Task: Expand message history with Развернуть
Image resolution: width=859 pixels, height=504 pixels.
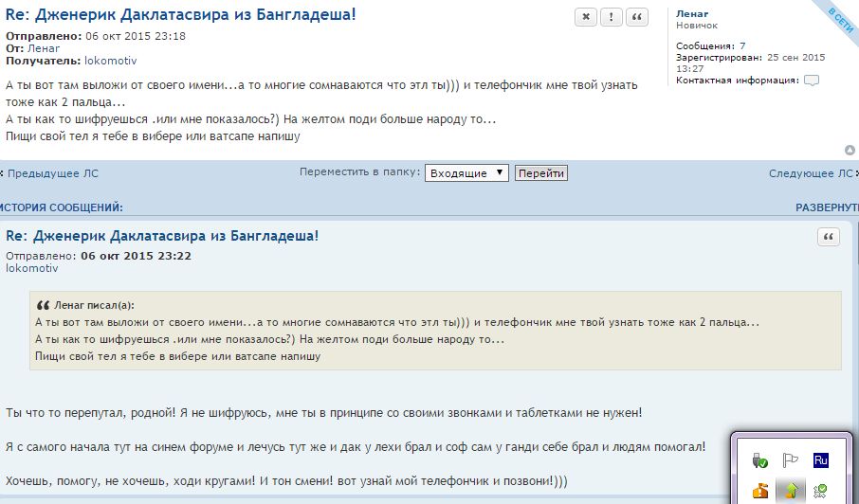Action: click(826, 207)
